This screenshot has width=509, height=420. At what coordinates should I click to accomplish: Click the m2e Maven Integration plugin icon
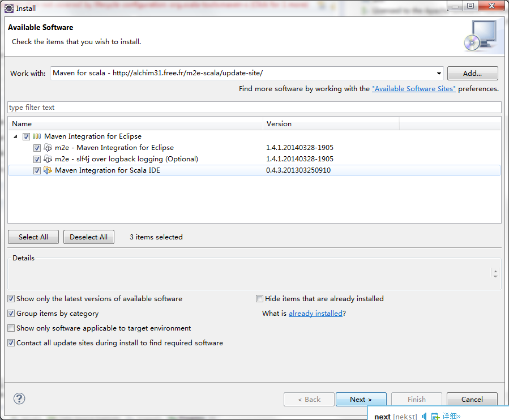(48, 148)
